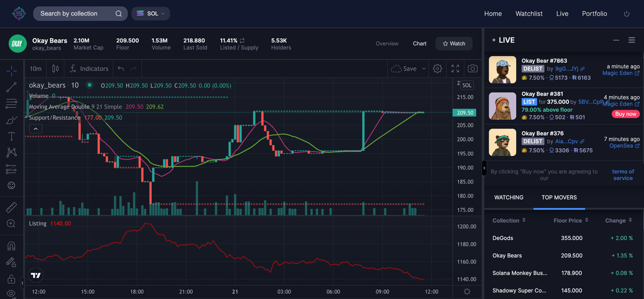Screen dimensions: 644x299
Task: Open OpenSea link for Okay Bear #376
Action: (625, 146)
